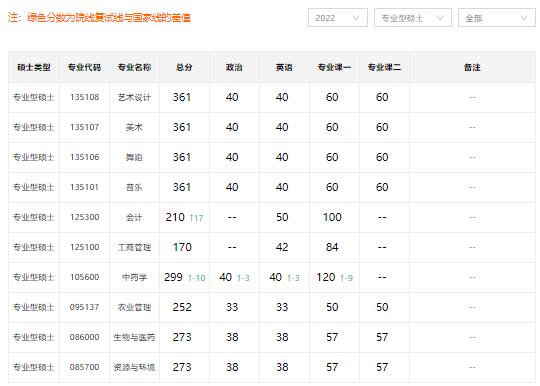Image resolution: width=540 pixels, height=386 pixels.
Task: Click English score 42 in 工商管理 row
Action: coord(282,247)
